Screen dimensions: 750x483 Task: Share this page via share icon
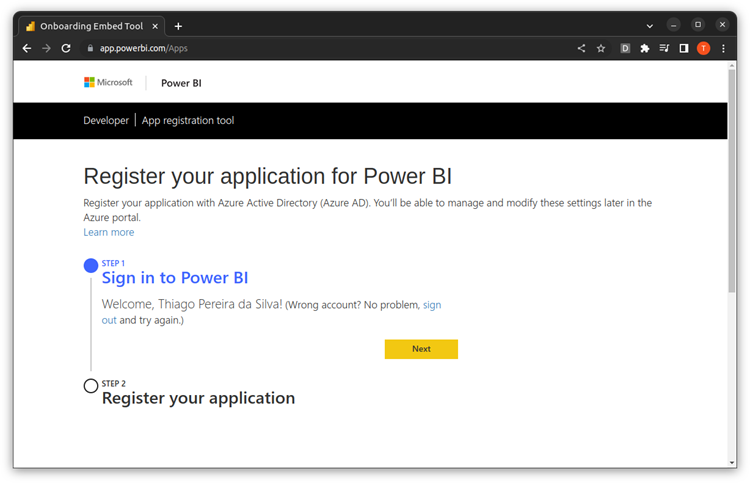582,48
